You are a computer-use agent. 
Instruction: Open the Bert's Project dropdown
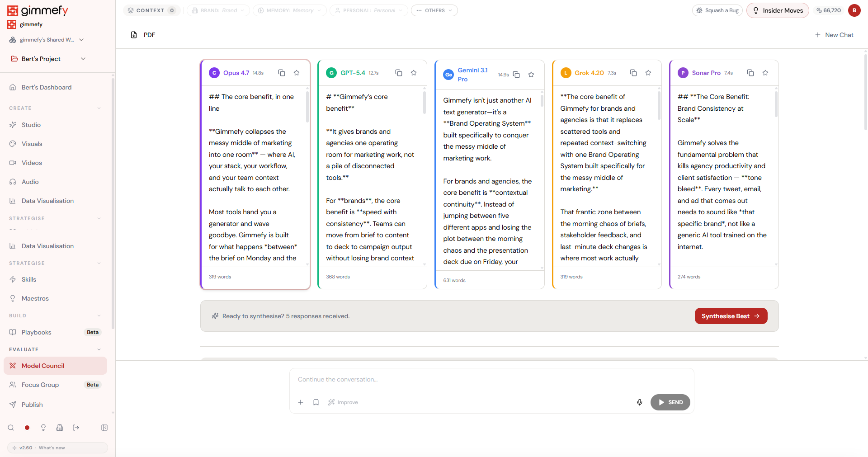coord(49,59)
